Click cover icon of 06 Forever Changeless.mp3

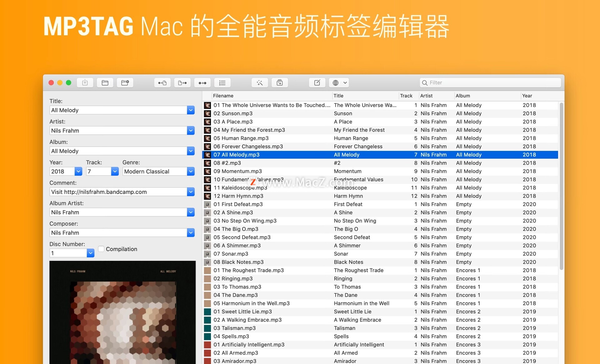207,147
